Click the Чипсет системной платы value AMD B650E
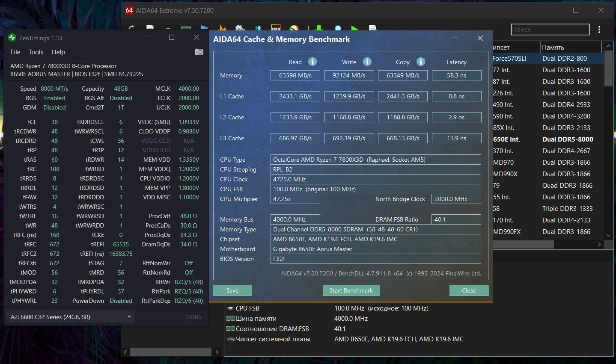The height and width of the screenshot is (364, 616). [x=399, y=339]
